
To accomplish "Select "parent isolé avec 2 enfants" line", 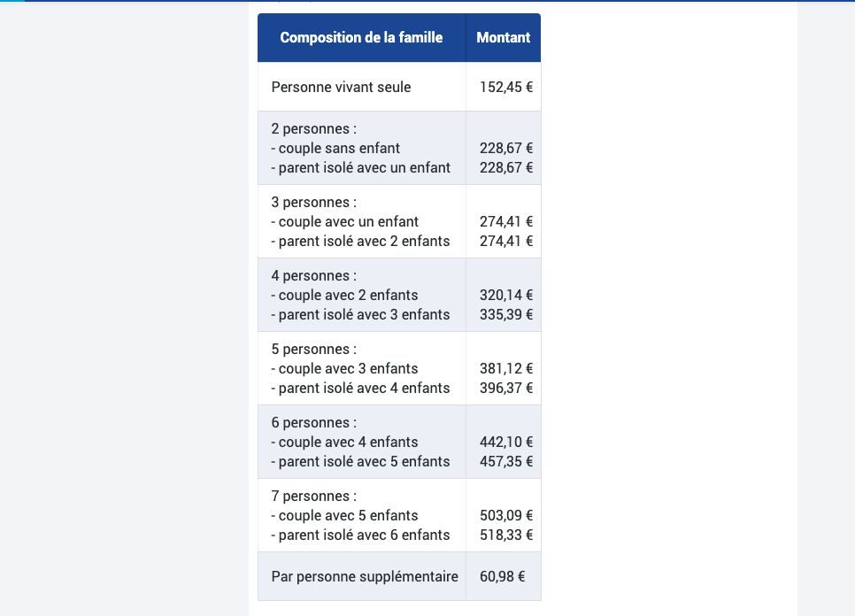I will pos(361,242).
